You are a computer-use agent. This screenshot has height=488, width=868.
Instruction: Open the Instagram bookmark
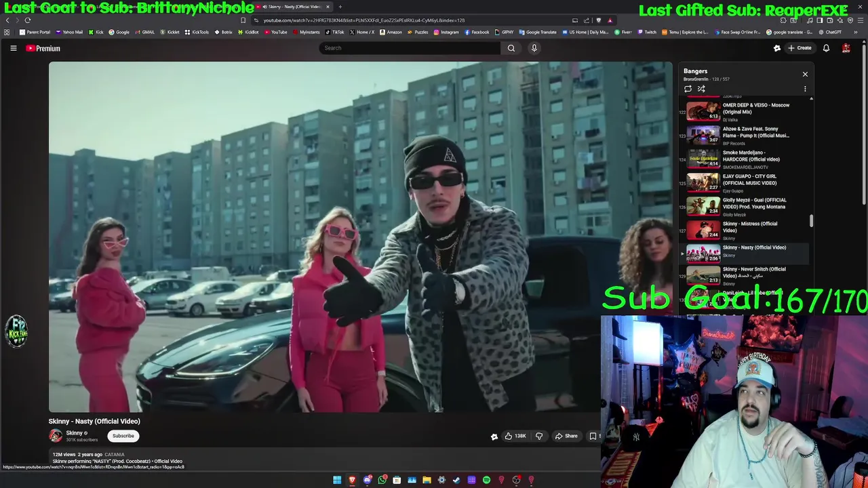pyautogui.click(x=446, y=32)
